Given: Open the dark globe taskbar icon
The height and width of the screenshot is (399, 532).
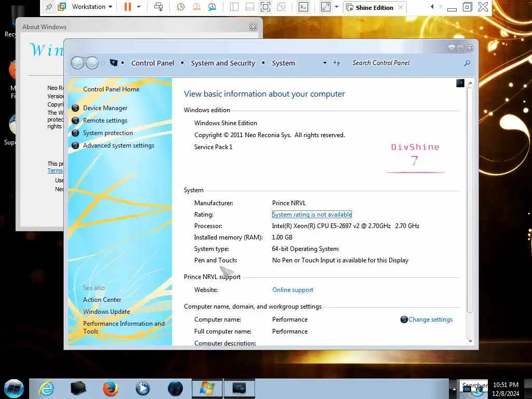Looking at the screenshot, I should point(175,388).
